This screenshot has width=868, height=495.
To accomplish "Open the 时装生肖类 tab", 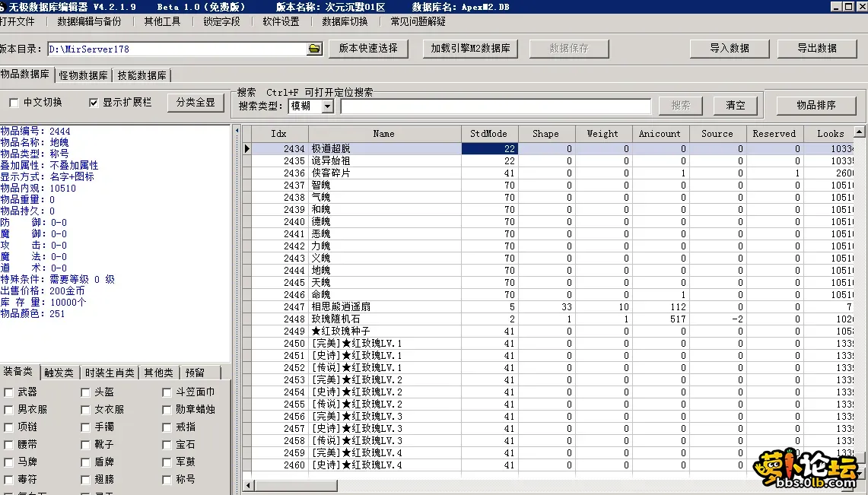I will [x=110, y=373].
